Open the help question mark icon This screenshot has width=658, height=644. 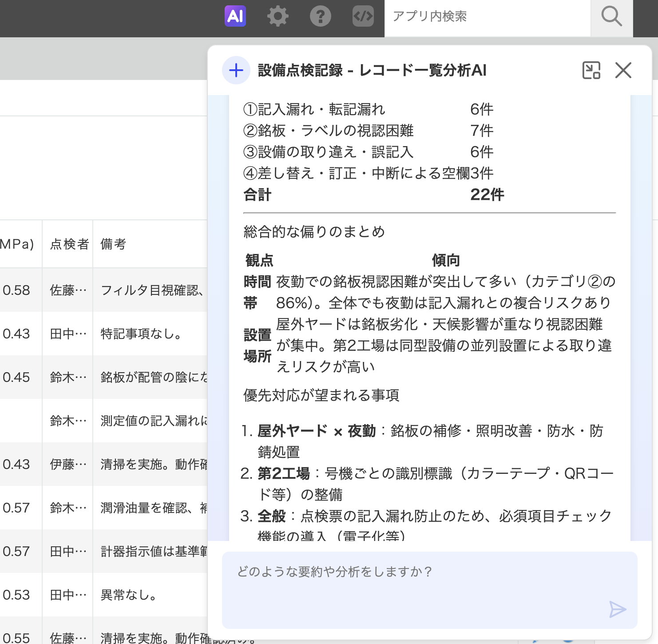[321, 16]
